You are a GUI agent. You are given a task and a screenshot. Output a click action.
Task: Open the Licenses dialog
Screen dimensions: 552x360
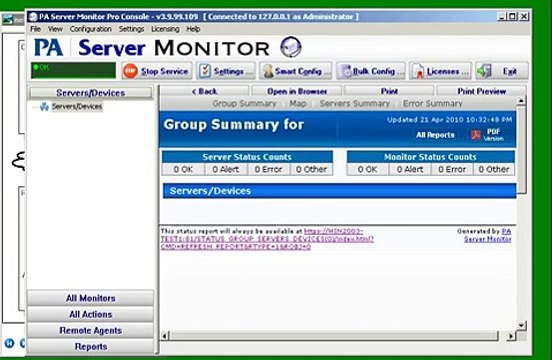[440, 71]
